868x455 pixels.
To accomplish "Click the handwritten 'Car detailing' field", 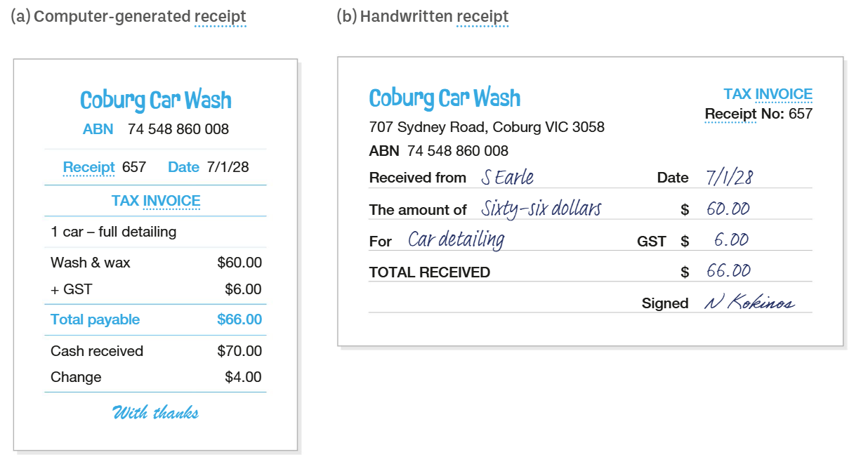I will click(x=456, y=240).
